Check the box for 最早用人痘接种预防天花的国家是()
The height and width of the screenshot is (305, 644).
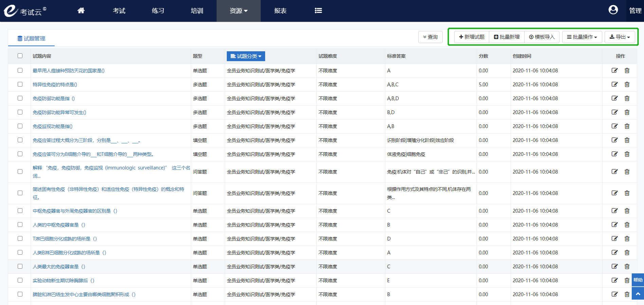(20, 70)
